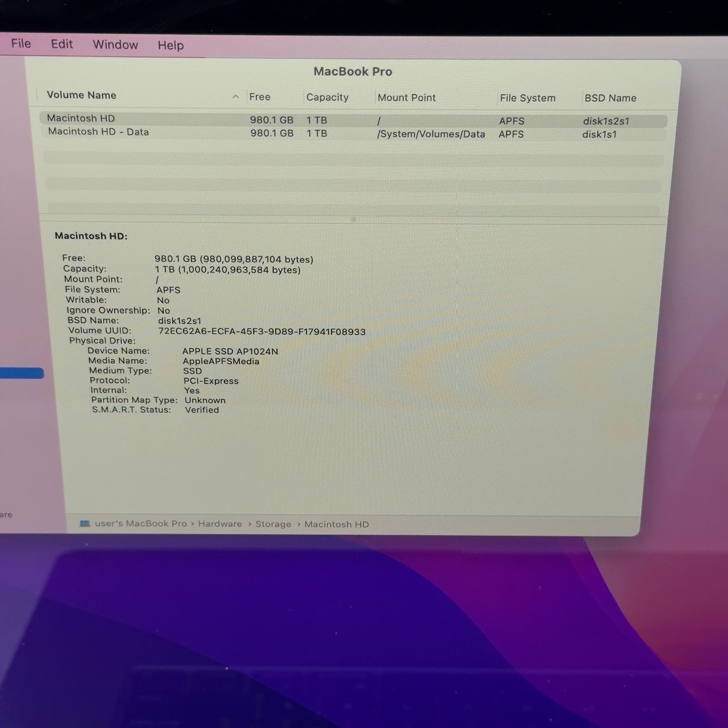Click the APPLE SSD AP1024N device name
This screenshot has height=728, width=728.
pos(230,351)
